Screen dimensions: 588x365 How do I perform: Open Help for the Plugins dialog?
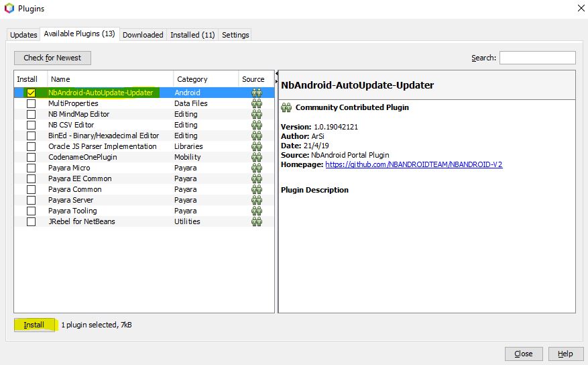565,354
